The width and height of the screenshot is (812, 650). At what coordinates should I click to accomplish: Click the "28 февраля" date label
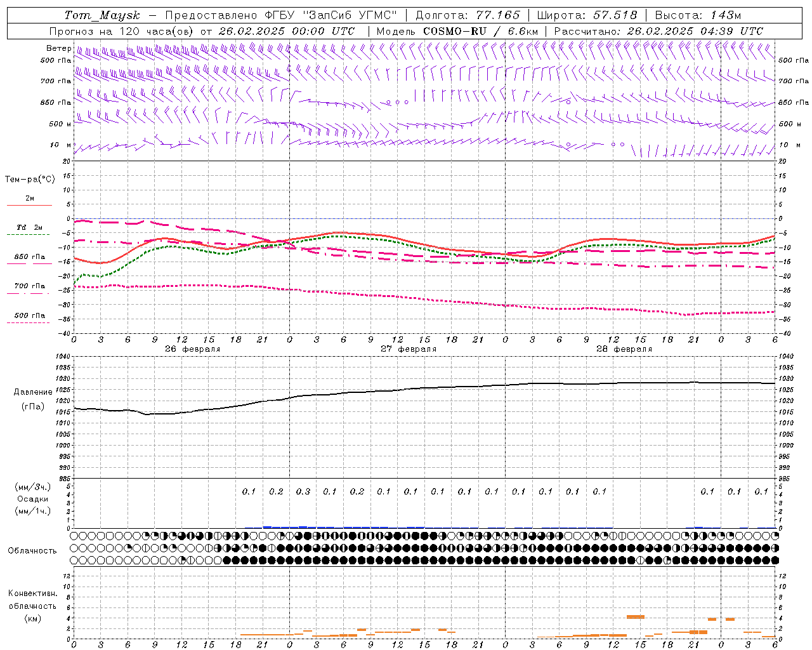tap(624, 349)
